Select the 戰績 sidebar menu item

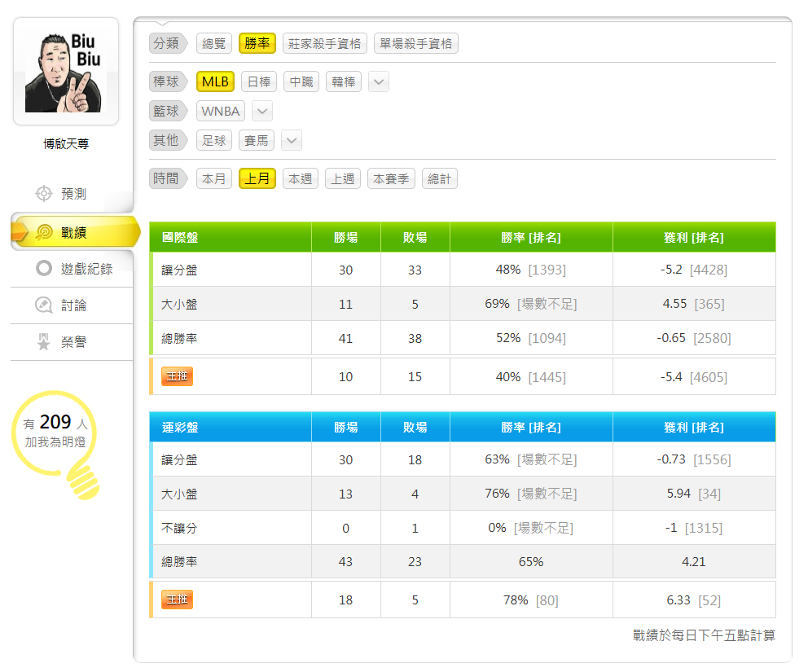click(x=75, y=232)
